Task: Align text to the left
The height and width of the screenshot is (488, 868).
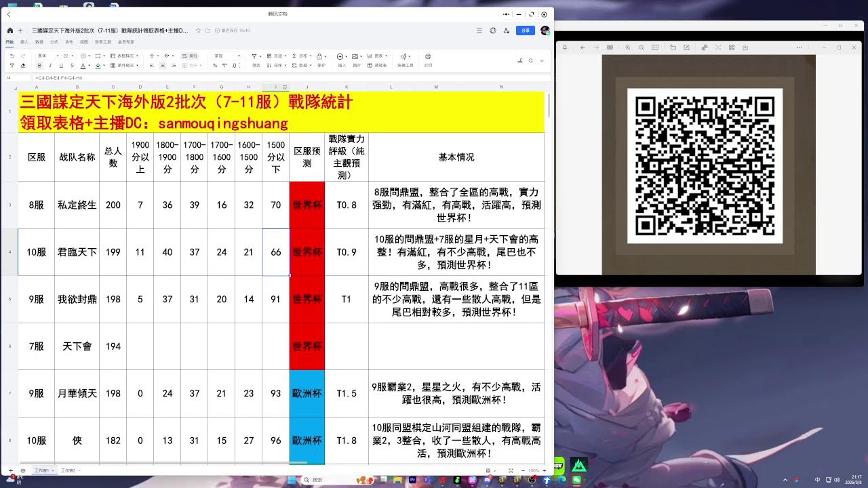Action: [x=151, y=65]
